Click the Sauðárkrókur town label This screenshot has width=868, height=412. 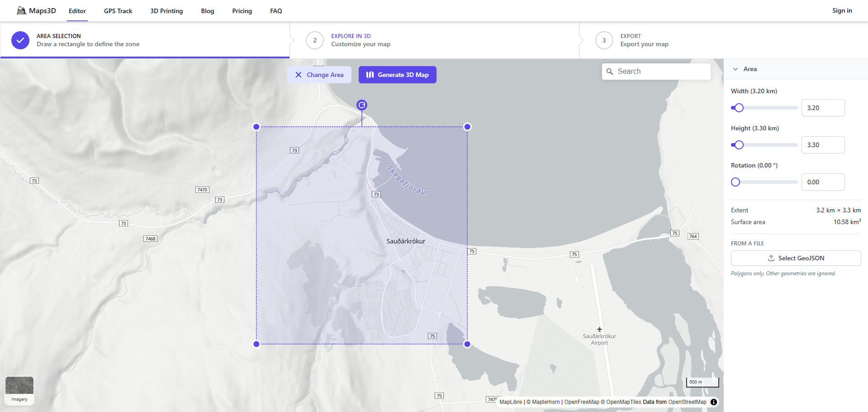pyautogui.click(x=406, y=241)
